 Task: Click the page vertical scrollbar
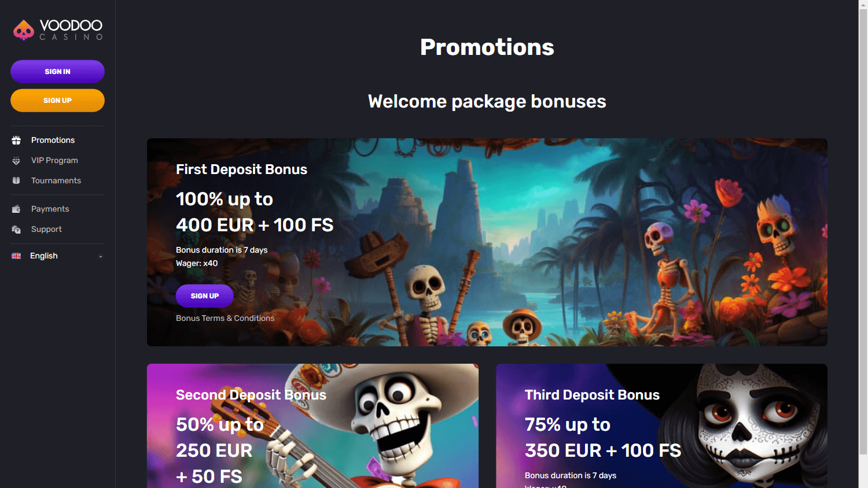[863, 231]
